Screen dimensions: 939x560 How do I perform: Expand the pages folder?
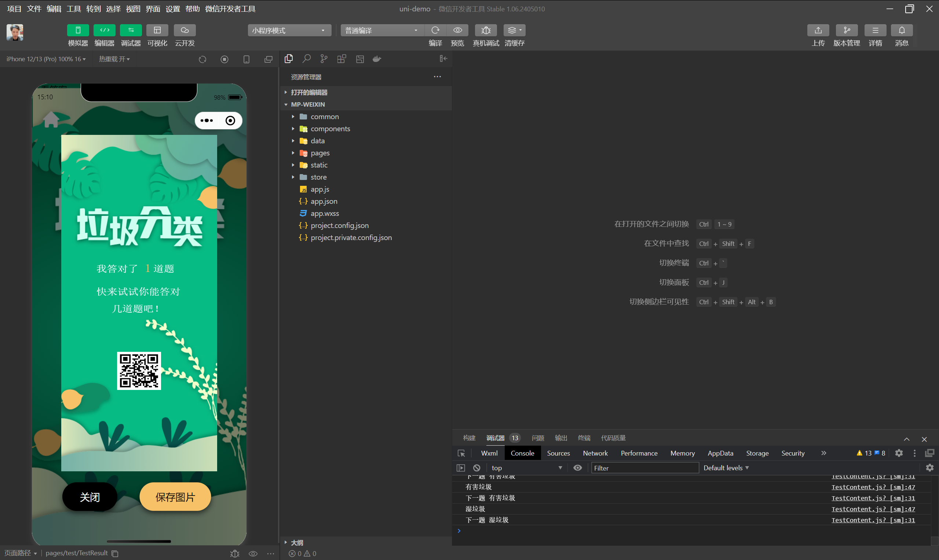point(320,153)
